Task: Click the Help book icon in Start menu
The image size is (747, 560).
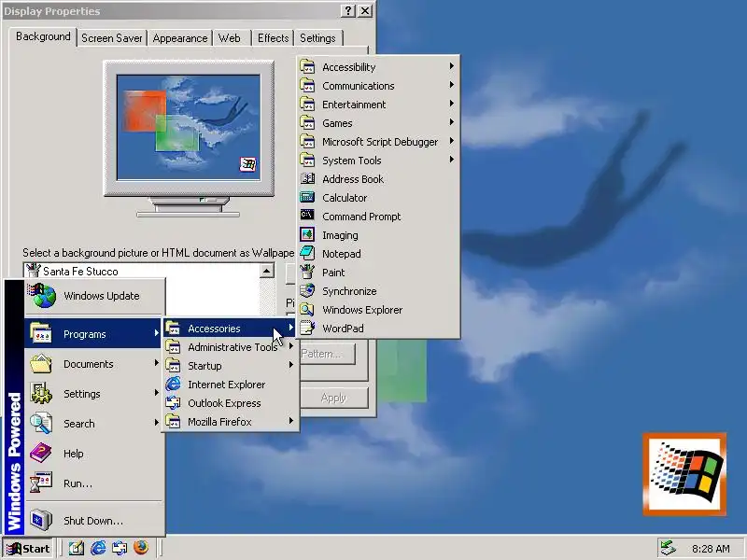Action: 41,453
